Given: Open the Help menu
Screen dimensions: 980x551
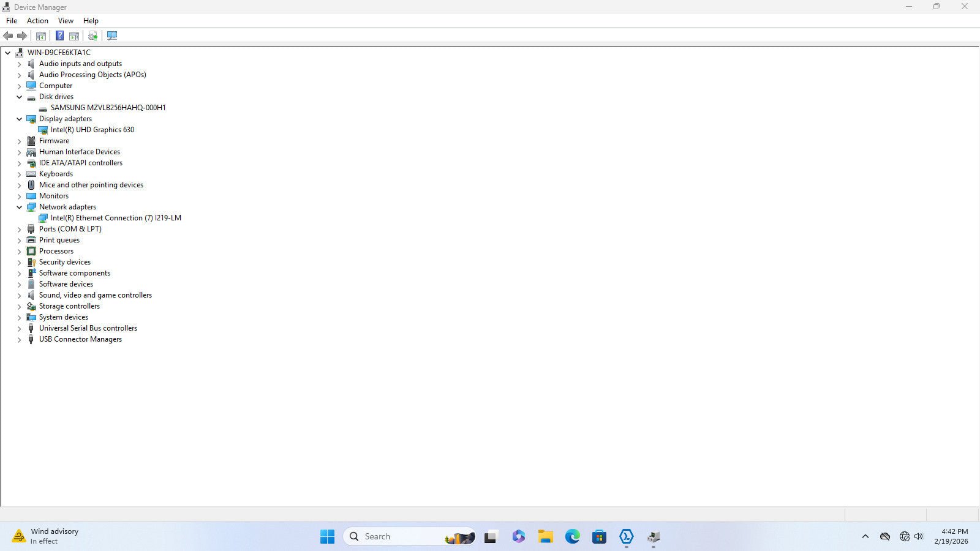Looking at the screenshot, I should (91, 21).
